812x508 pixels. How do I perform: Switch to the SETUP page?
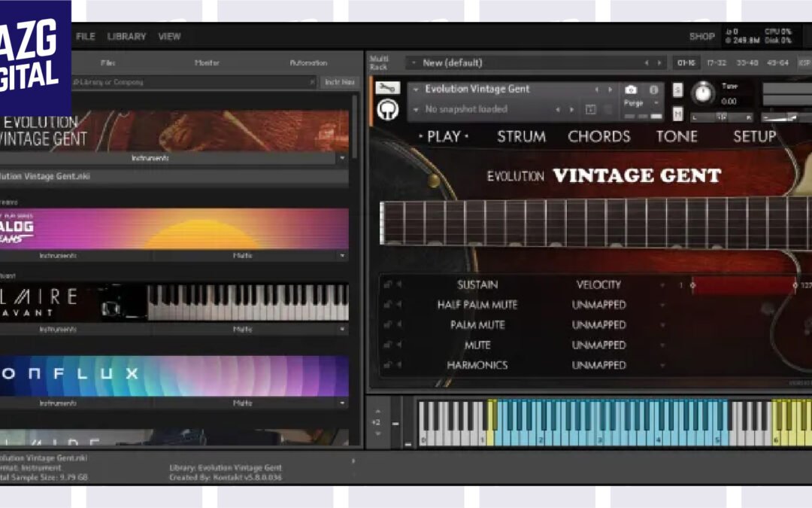(x=755, y=136)
